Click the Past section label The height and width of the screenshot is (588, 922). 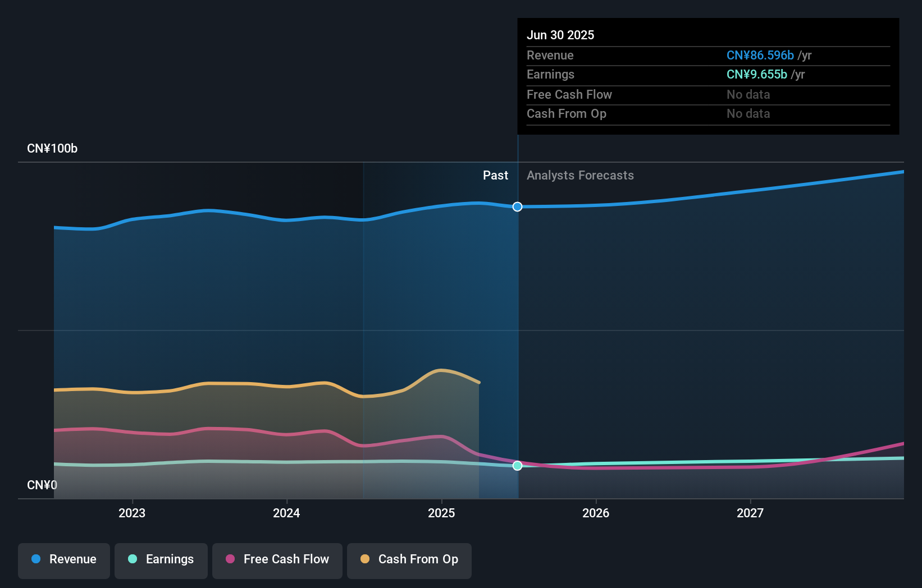click(x=495, y=175)
